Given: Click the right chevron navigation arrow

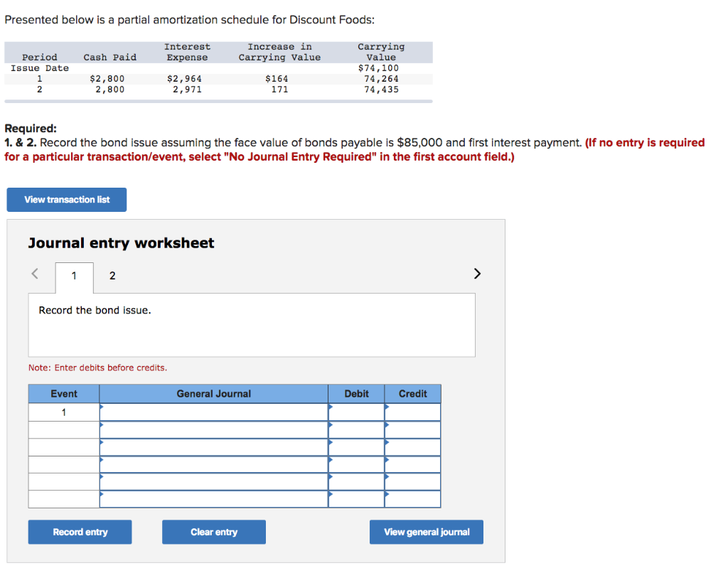Looking at the screenshot, I should click(x=477, y=274).
